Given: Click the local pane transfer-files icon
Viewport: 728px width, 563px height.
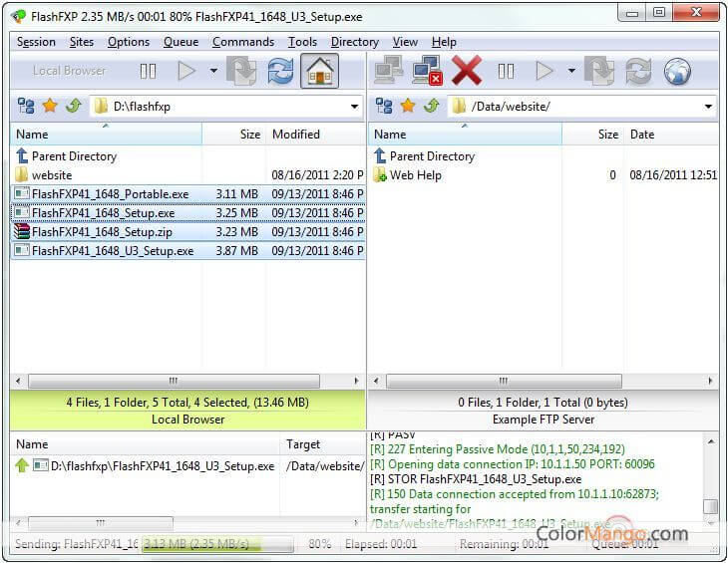Looking at the screenshot, I should pos(241,71).
